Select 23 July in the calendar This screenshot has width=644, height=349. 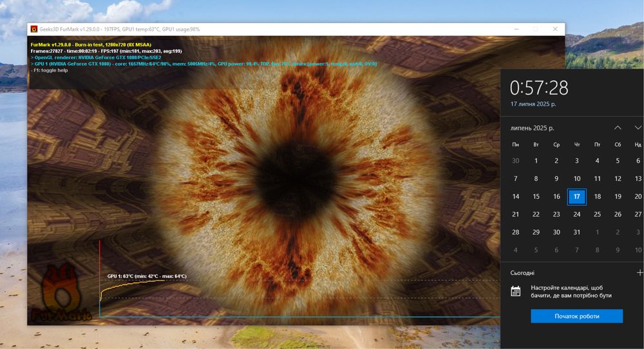point(556,214)
